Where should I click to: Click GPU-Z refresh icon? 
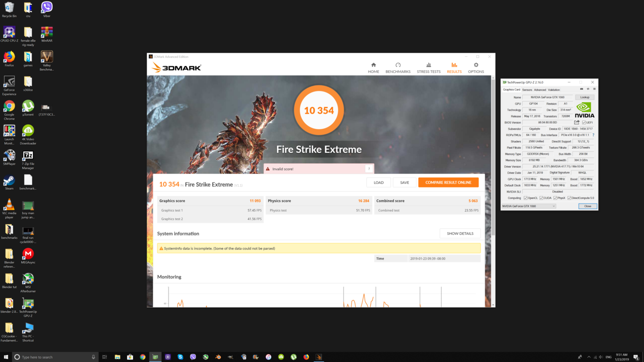pyautogui.click(x=588, y=89)
